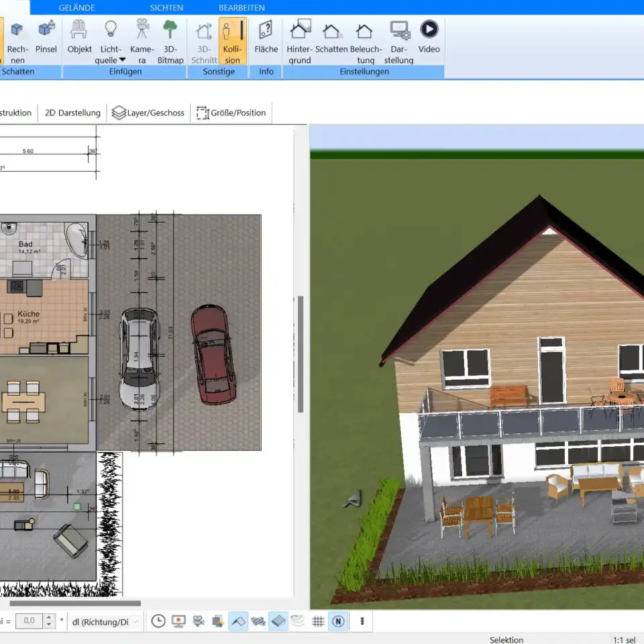The height and width of the screenshot is (644, 644).
Task: Toggle the roof display button
Action: [x=238, y=621]
